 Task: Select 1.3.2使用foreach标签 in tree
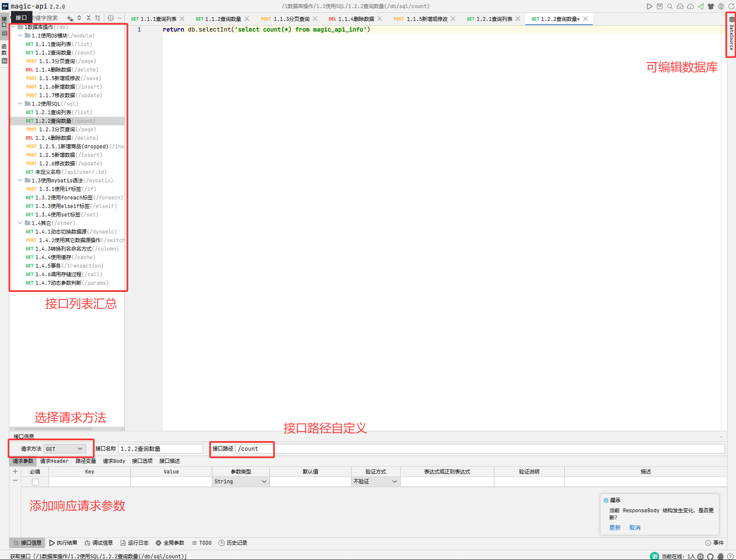click(67, 198)
